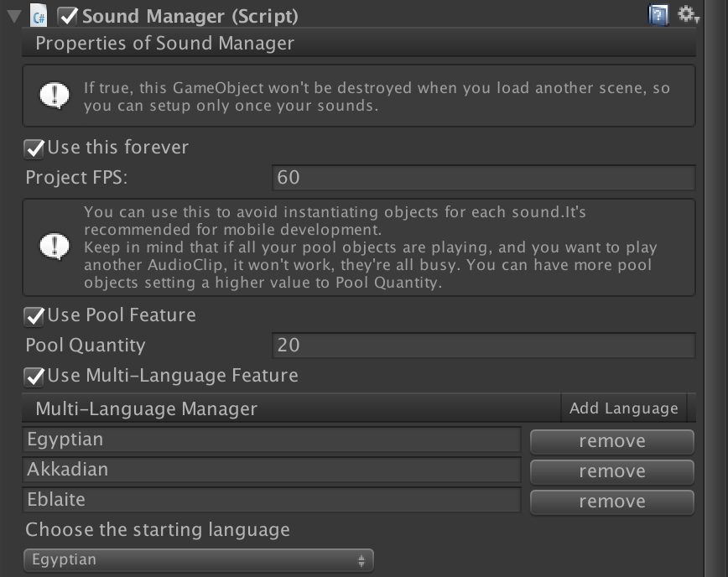Uncheck Use this forever
This screenshot has width=728, height=577.
(x=34, y=148)
